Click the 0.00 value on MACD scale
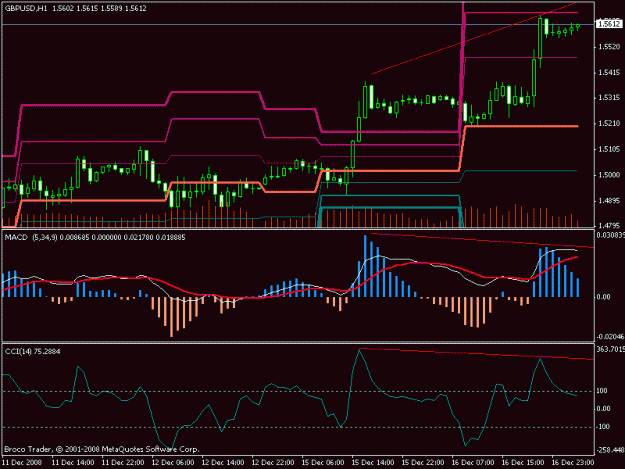Viewport: 625px width, 469px height. pos(604,297)
